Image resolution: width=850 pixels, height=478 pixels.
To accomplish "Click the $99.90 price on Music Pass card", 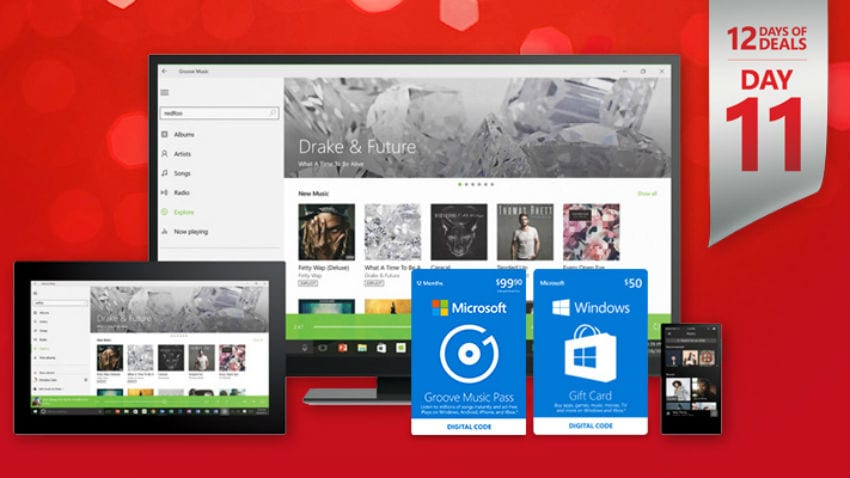I will pyautogui.click(x=509, y=283).
